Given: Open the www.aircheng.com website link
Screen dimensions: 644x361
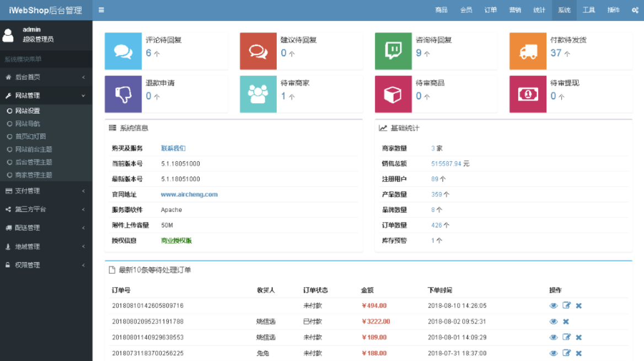Looking at the screenshot, I should 189,194.
